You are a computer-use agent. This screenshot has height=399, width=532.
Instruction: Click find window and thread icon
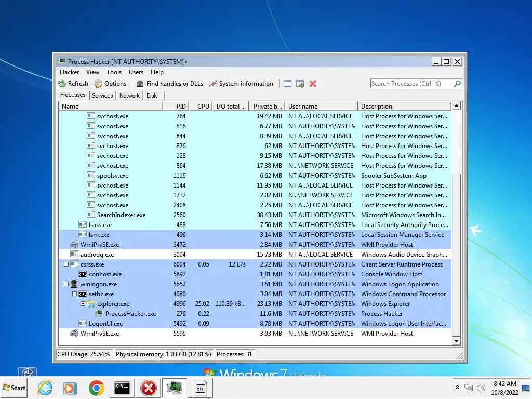click(300, 84)
